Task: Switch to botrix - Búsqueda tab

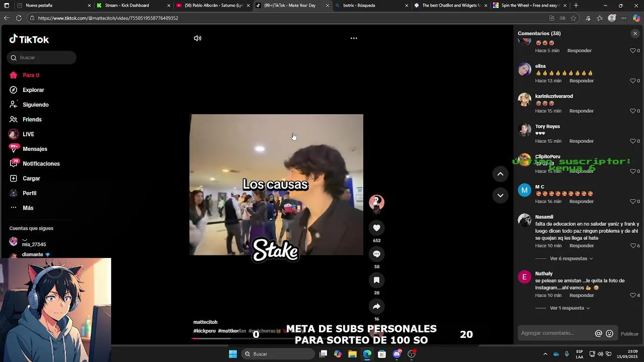Action: coord(371,6)
